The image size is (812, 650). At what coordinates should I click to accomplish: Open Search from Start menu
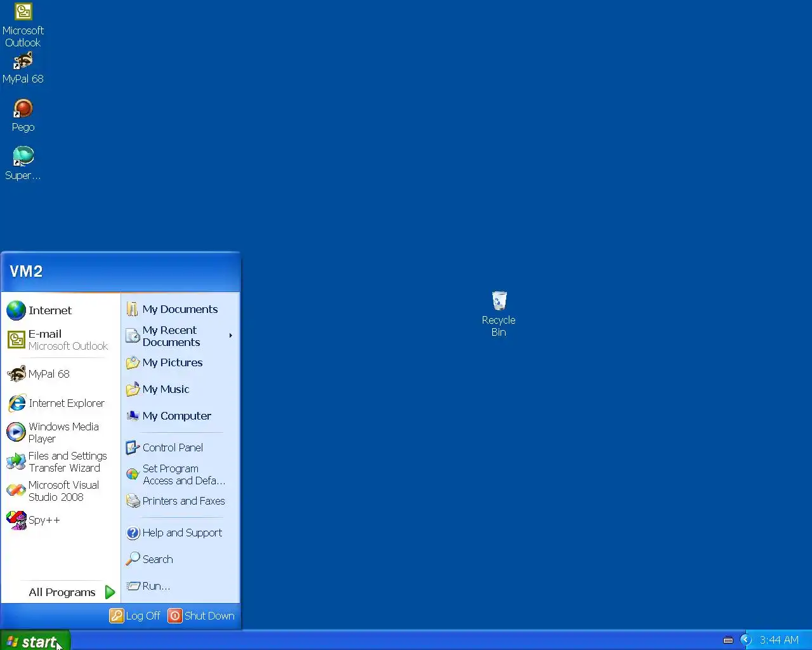(x=180, y=559)
